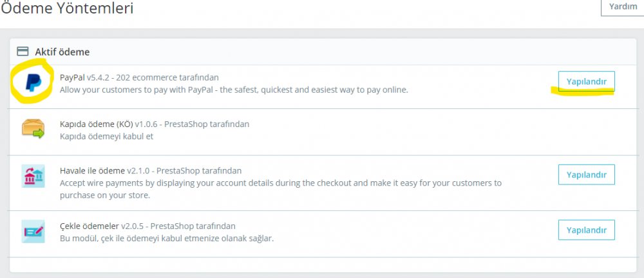Image resolution: width=644 pixels, height=278 pixels.
Task: Click the Kapıda ödeme package icon
Action: click(x=32, y=130)
